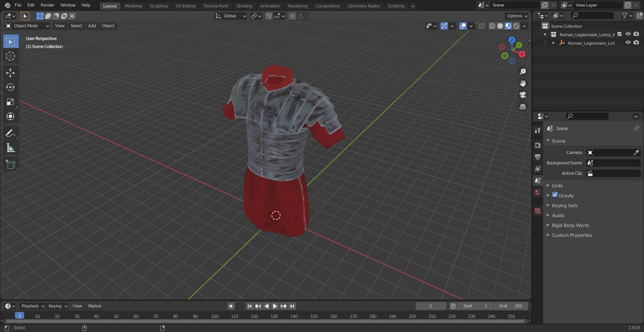Click the Keying menu in timeline
The image size is (644, 332).
58,306
